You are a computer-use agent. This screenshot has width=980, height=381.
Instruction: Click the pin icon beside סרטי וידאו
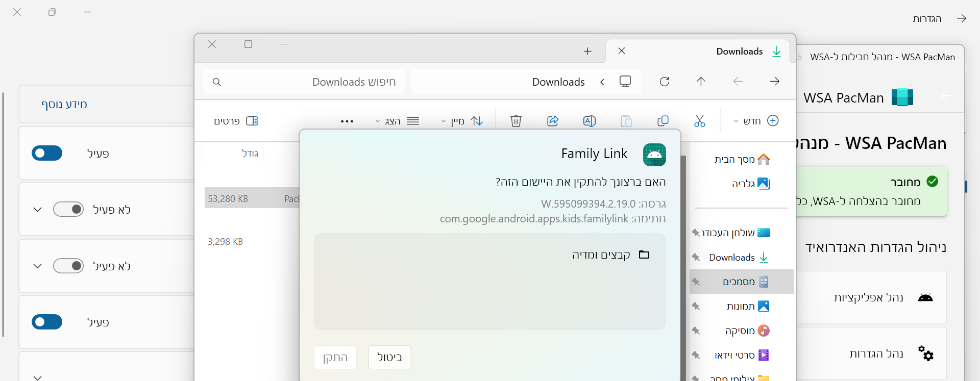point(696,355)
